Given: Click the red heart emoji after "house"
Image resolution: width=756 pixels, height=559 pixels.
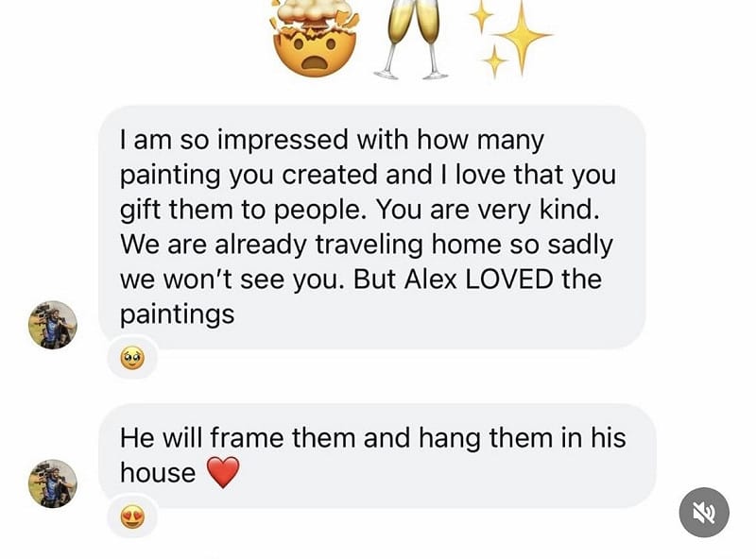Looking at the screenshot, I should 223,472.
